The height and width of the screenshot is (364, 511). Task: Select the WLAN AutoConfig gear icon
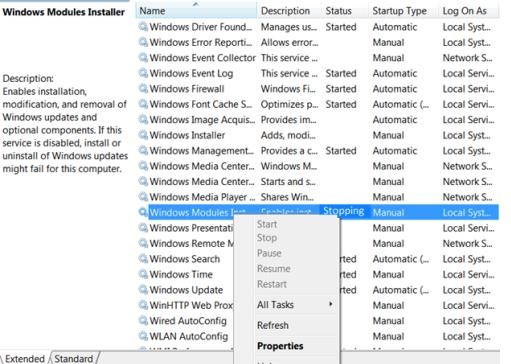(143, 336)
